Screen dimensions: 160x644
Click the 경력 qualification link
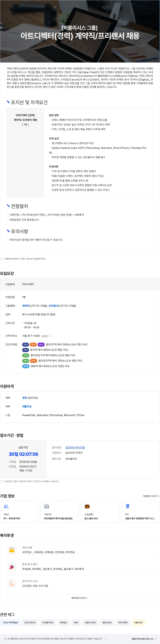[24, 398]
